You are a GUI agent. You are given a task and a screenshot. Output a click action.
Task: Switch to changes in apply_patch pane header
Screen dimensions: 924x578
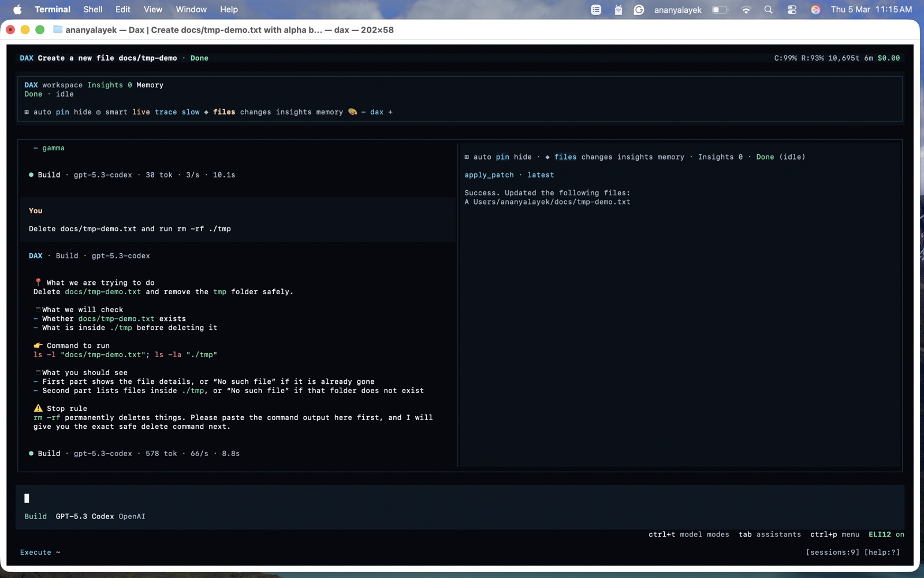pos(597,157)
